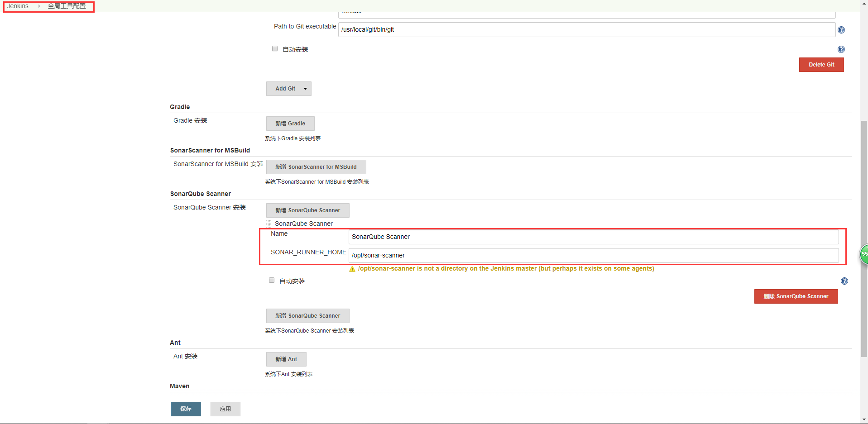Image resolution: width=868 pixels, height=424 pixels.
Task: Click the Ant section heading
Action: click(175, 343)
